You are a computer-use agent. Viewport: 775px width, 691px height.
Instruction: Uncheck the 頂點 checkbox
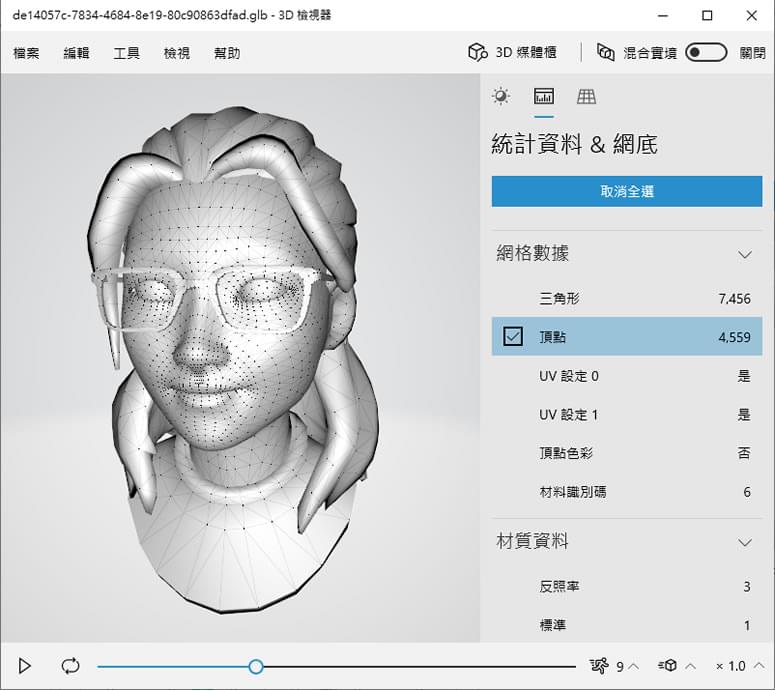[x=513, y=337]
